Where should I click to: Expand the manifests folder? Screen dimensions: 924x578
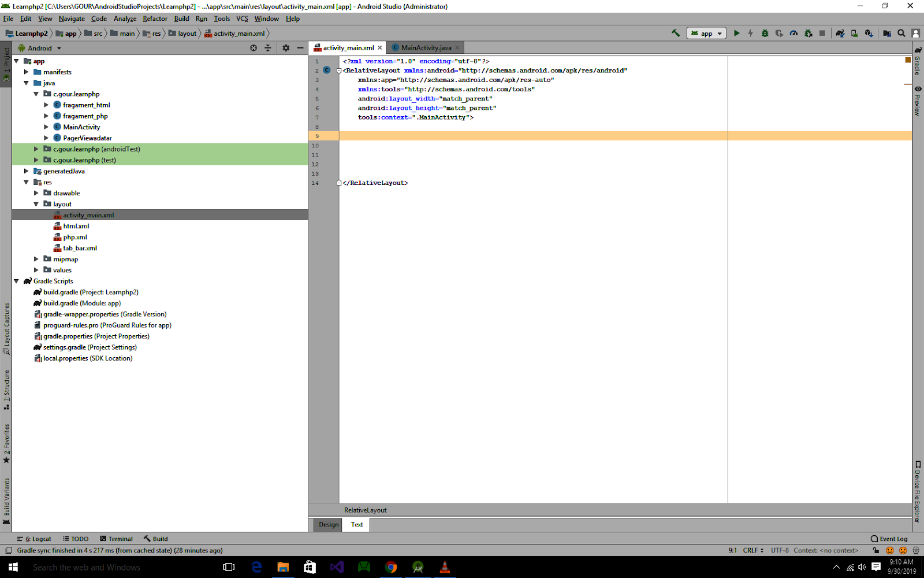tap(26, 72)
